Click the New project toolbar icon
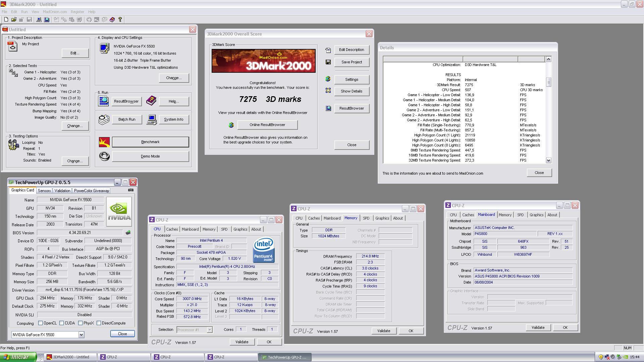644x362 pixels. (6, 19)
